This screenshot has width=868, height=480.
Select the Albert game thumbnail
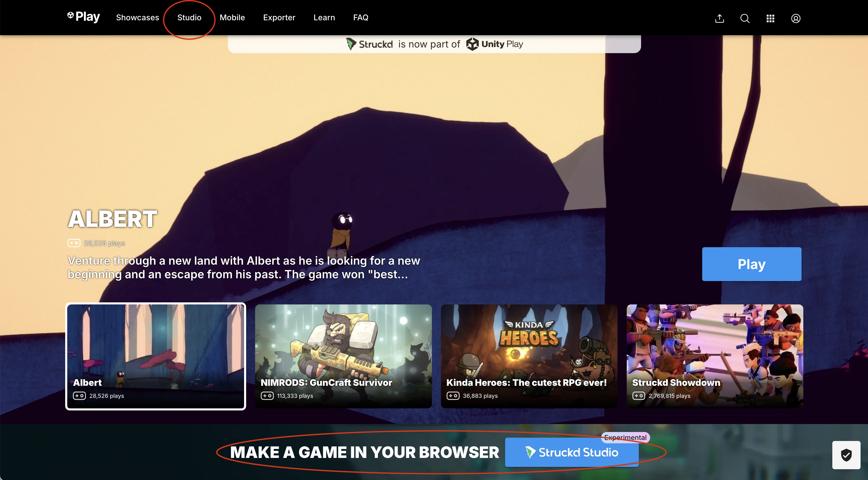tap(156, 356)
